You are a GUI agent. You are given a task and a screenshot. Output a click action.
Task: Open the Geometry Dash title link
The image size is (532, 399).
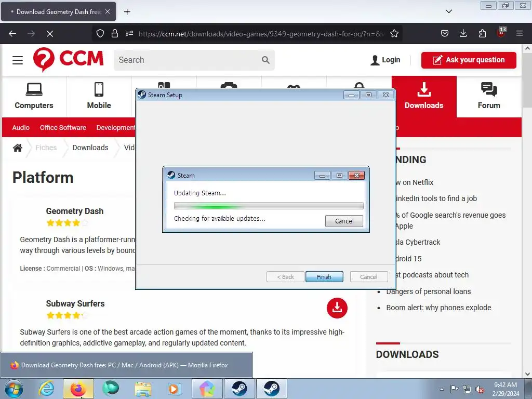(x=75, y=211)
